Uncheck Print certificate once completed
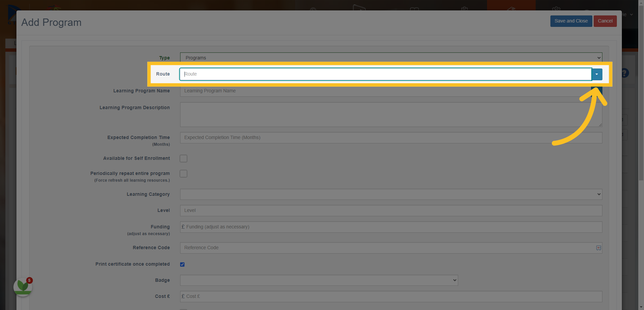The width and height of the screenshot is (644, 310). point(182,264)
